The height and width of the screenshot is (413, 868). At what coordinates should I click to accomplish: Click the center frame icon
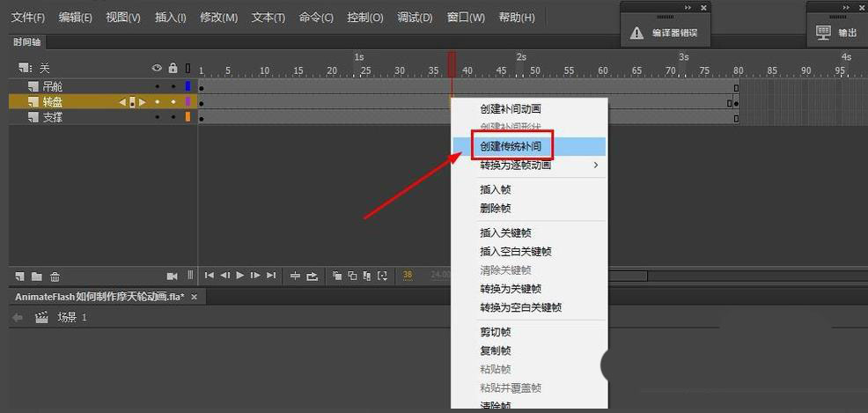tap(295, 276)
